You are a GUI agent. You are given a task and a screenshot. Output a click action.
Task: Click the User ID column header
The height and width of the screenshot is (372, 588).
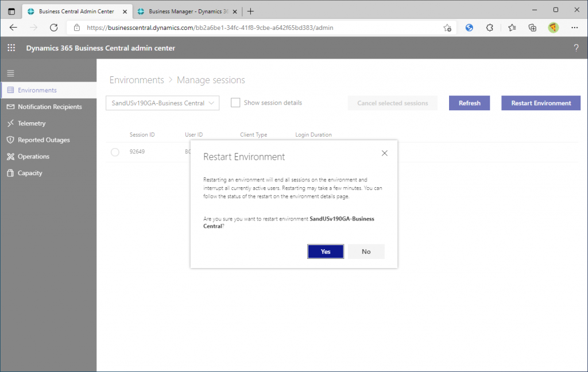194,135
